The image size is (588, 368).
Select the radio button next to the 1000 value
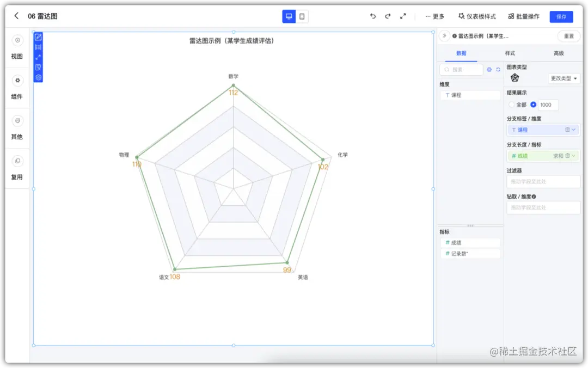click(533, 105)
